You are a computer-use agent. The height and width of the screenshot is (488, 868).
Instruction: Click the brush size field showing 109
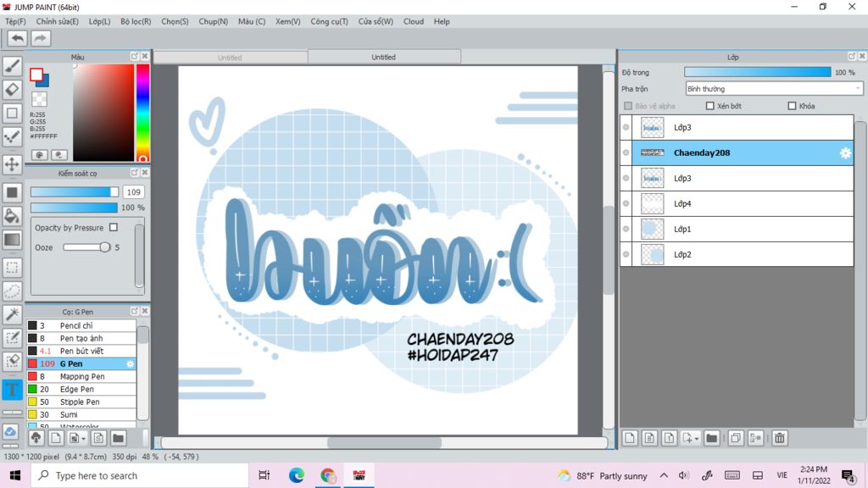133,192
